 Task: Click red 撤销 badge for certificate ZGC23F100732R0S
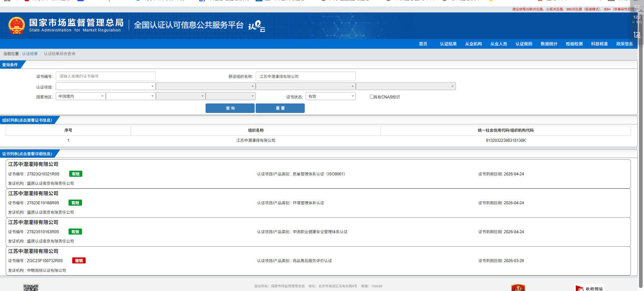click(79, 261)
